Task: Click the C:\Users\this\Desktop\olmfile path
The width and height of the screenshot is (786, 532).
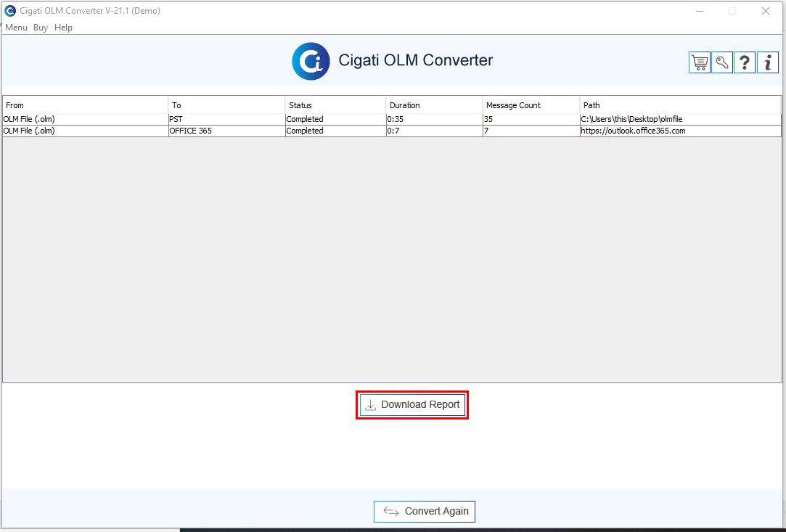Action: coord(680,119)
